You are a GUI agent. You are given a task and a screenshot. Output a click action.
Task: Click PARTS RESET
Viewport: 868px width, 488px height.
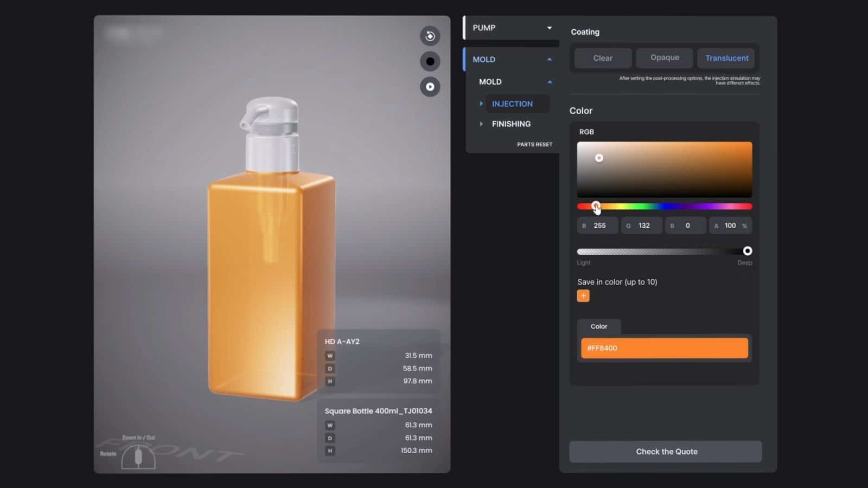[534, 145]
